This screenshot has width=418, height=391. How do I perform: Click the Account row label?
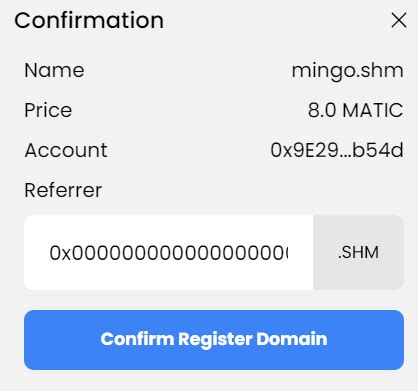point(66,150)
